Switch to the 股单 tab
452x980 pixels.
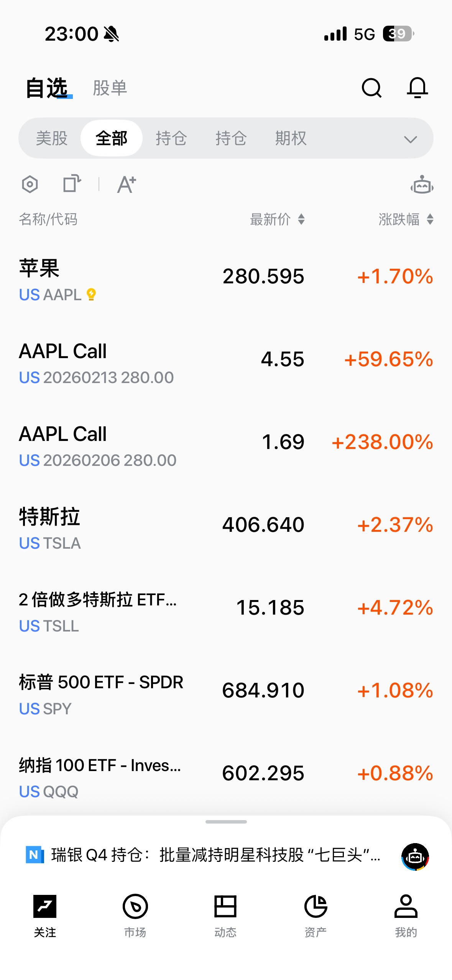pos(110,88)
